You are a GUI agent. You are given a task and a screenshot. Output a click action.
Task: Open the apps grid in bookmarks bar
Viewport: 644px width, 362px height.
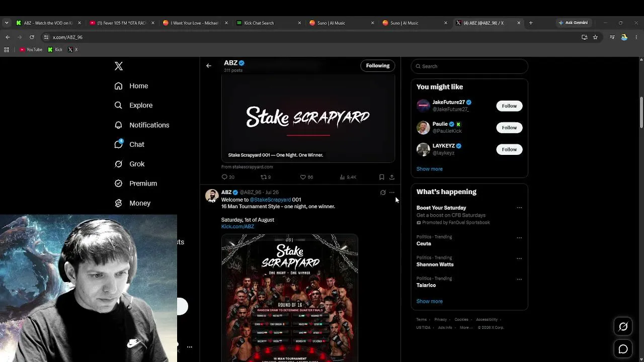pos(7,50)
